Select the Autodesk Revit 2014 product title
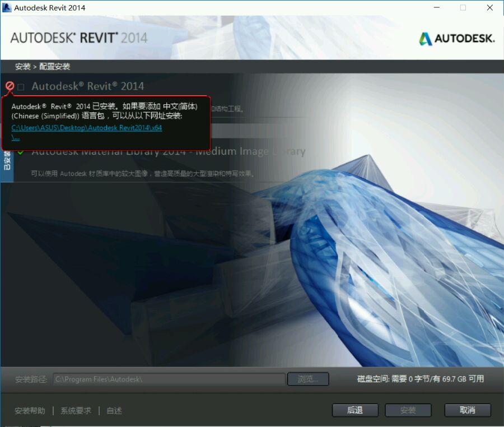The image size is (504, 427). (88, 86)
